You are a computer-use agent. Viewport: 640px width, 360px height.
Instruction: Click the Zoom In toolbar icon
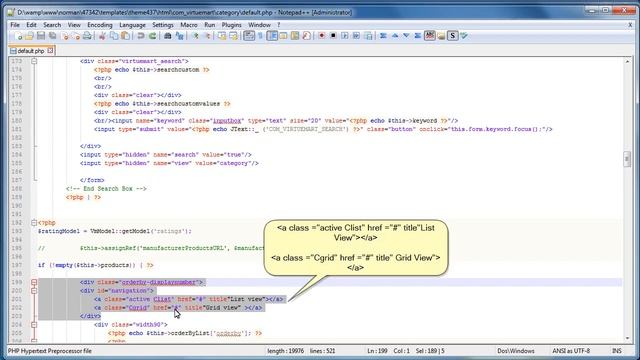(196, 36)
